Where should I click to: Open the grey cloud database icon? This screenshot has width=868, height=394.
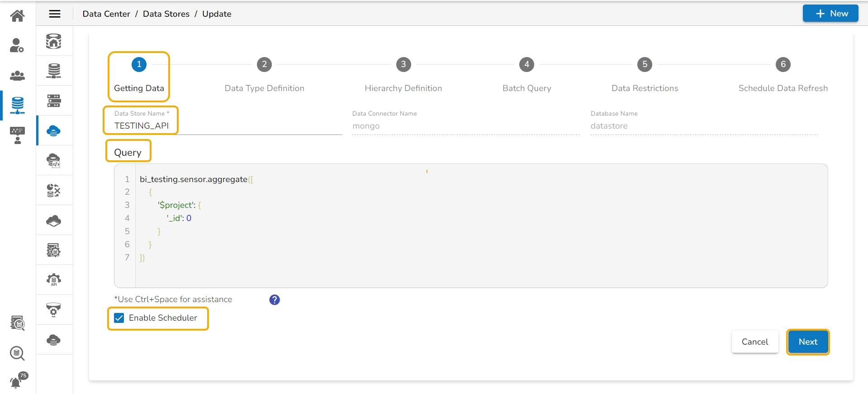[x=54, y=340]
